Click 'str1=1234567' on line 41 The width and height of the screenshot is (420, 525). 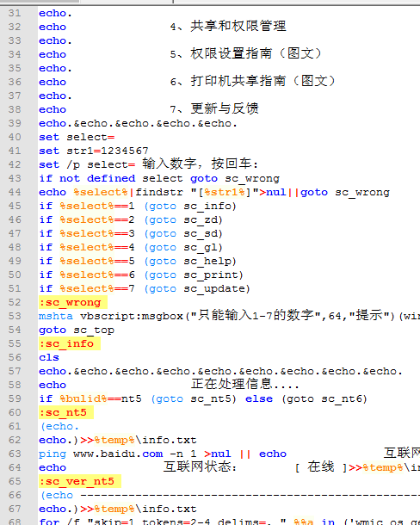[x=108, y=151]
